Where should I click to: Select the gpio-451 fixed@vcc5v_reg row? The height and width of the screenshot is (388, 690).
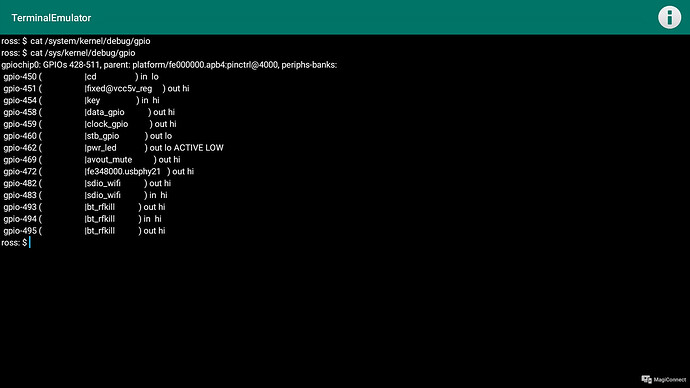coord(96,88)
